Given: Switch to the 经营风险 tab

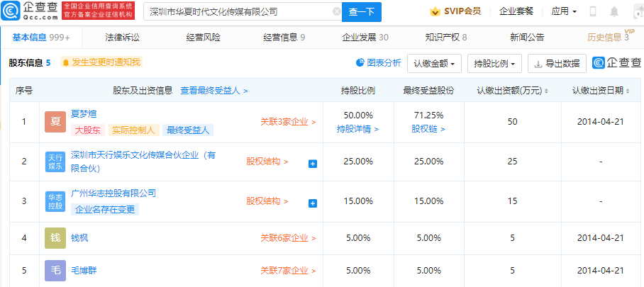Looking at the screenshot, I should [204, 38].
